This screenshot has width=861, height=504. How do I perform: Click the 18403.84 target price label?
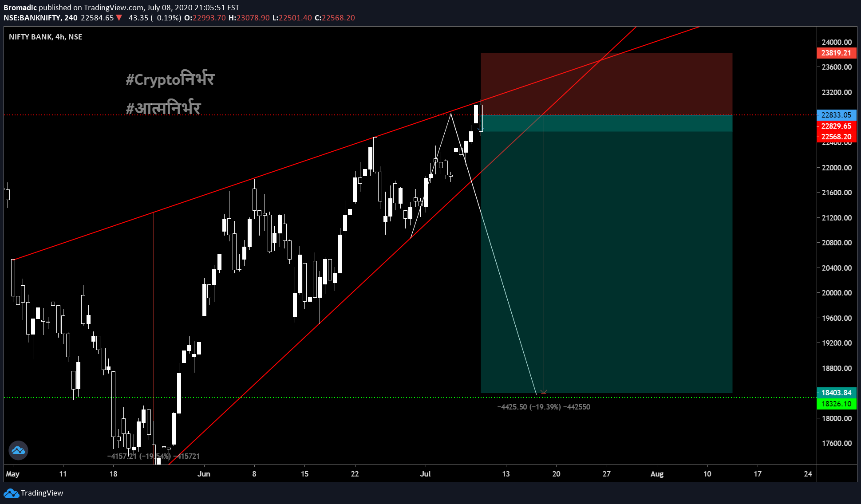[x=836, y=393]
